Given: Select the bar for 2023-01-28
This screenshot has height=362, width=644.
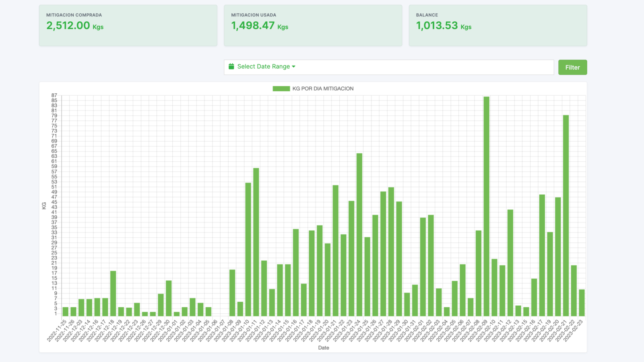Looking at the screenshot, I should 391,252.
